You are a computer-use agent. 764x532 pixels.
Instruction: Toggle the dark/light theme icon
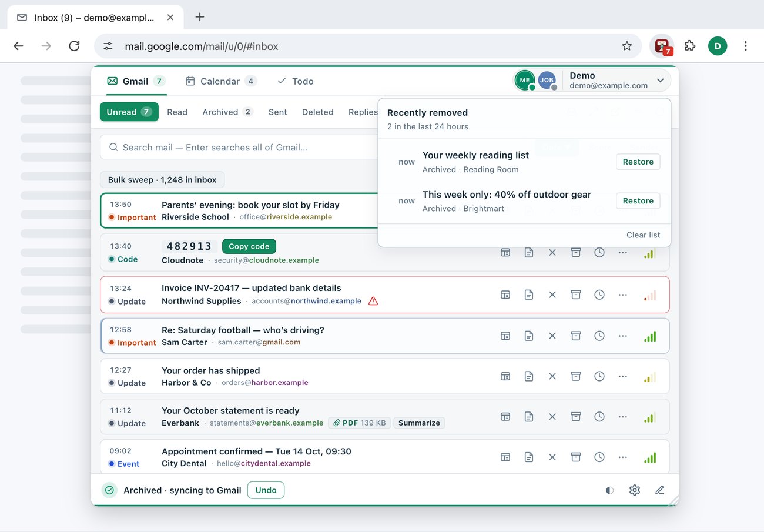pos(610,490)
